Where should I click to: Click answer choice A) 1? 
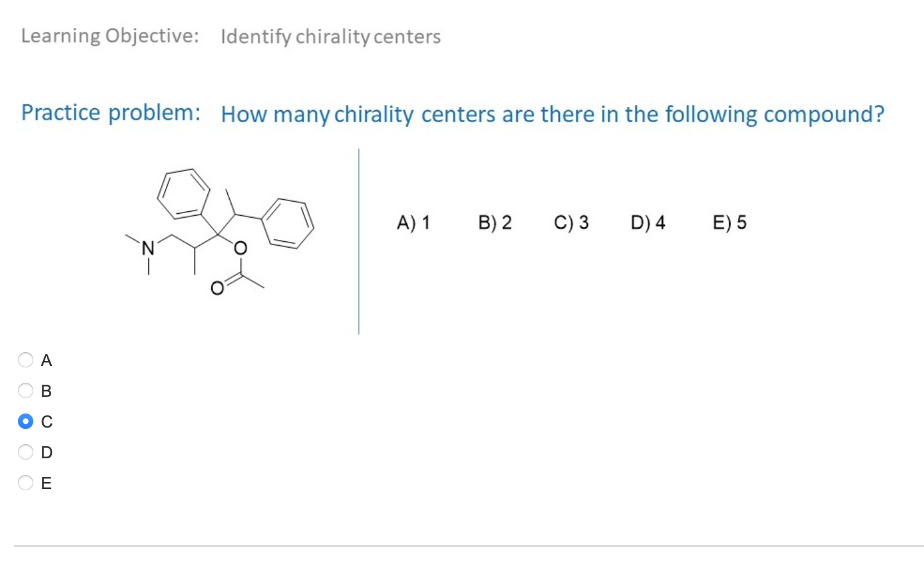click(x=413, y=223)
